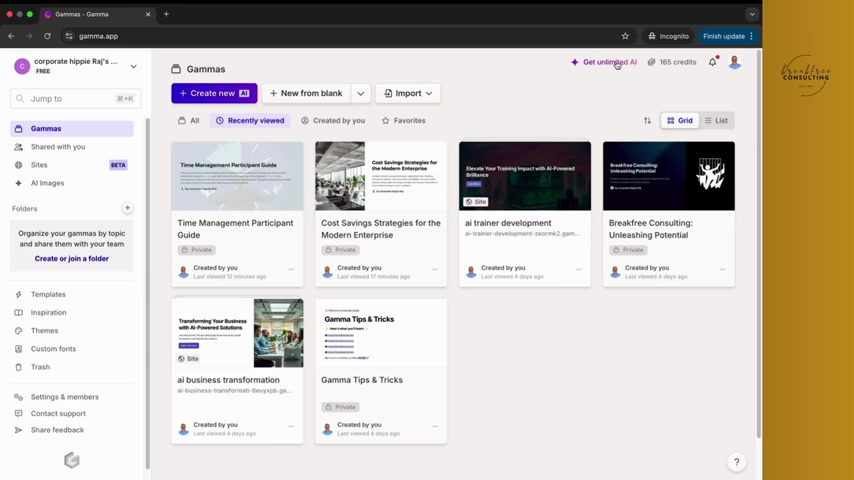This screenshot has height=480, width=854.
Task: Click Get unlimited AI link
Action: (604, 62)
